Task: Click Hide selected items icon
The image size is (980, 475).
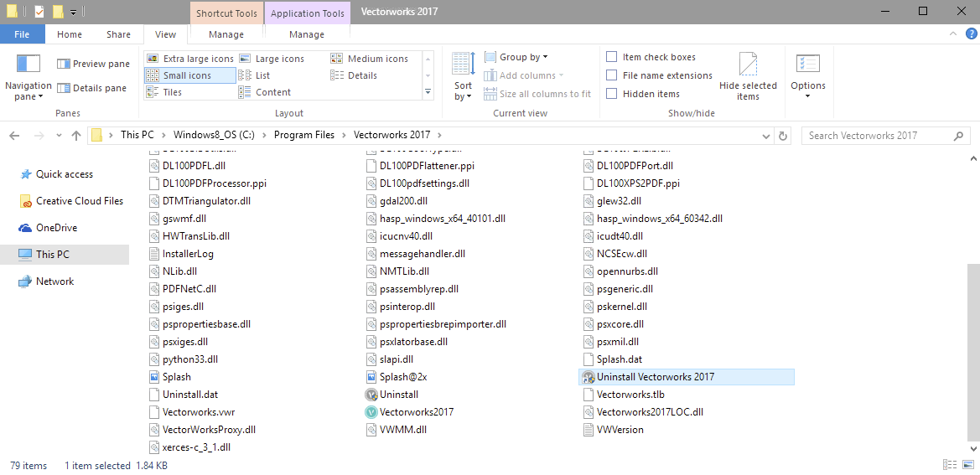Action: (x=748, y=65)
